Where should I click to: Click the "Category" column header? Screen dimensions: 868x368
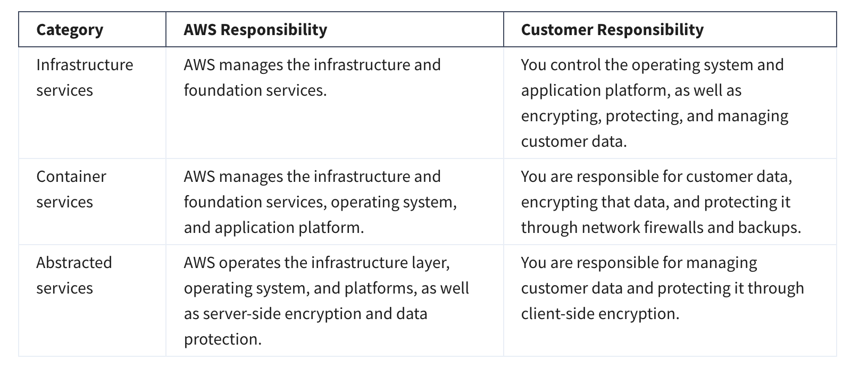pyautogui.click(x=70, y=30)
